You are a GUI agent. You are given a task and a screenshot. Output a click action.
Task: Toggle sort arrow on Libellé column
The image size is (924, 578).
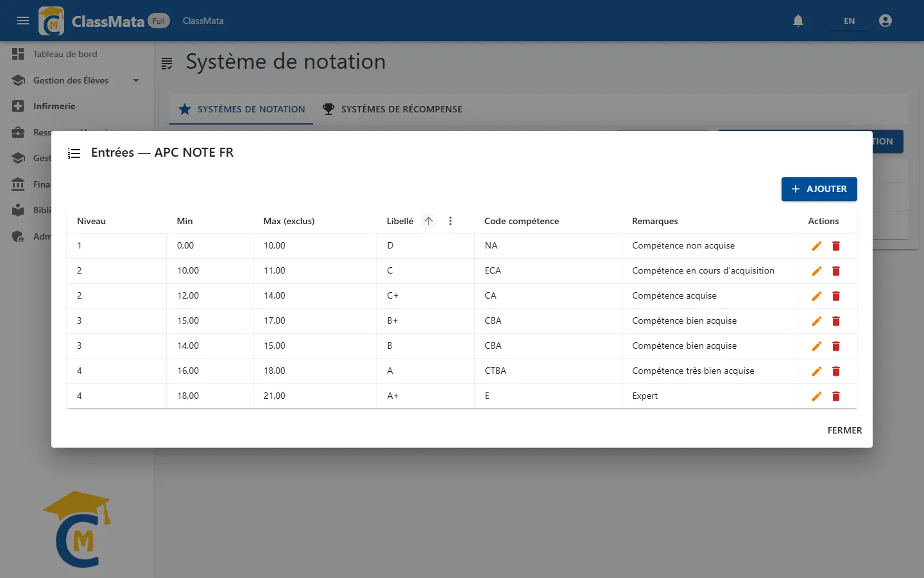click(x=429, y=221)
